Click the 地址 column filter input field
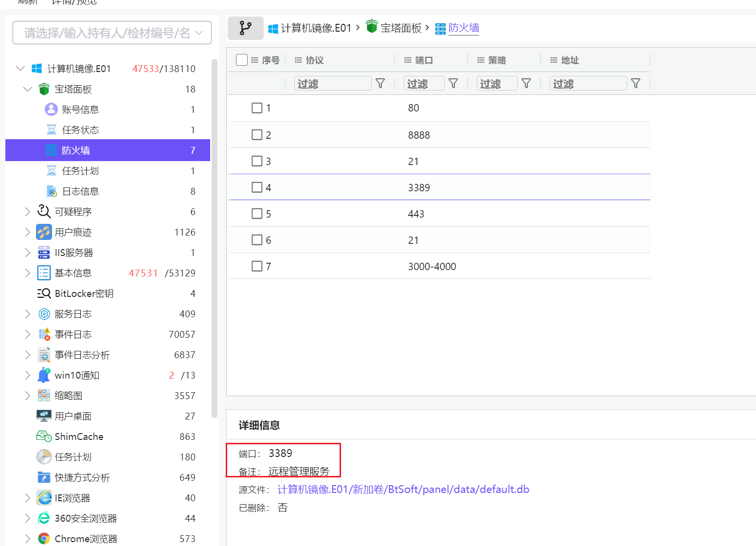 click(588, 84)
